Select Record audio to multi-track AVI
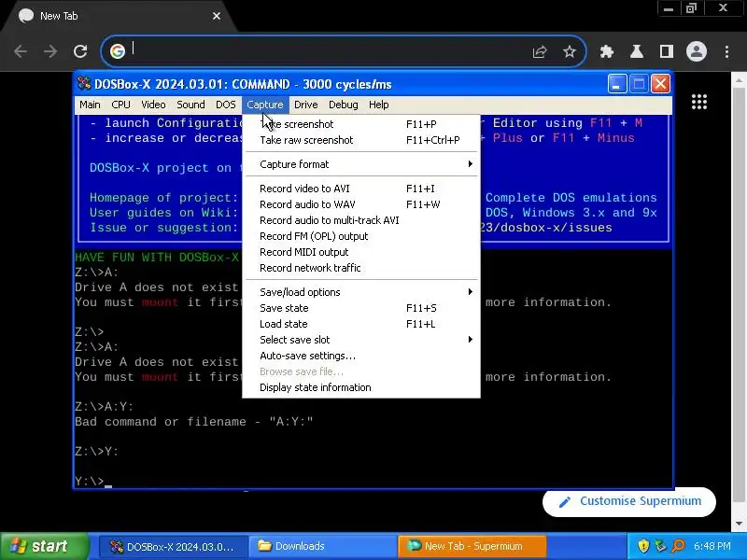The height and width of the screenshot is (560, 747). (x=361, y=220)
